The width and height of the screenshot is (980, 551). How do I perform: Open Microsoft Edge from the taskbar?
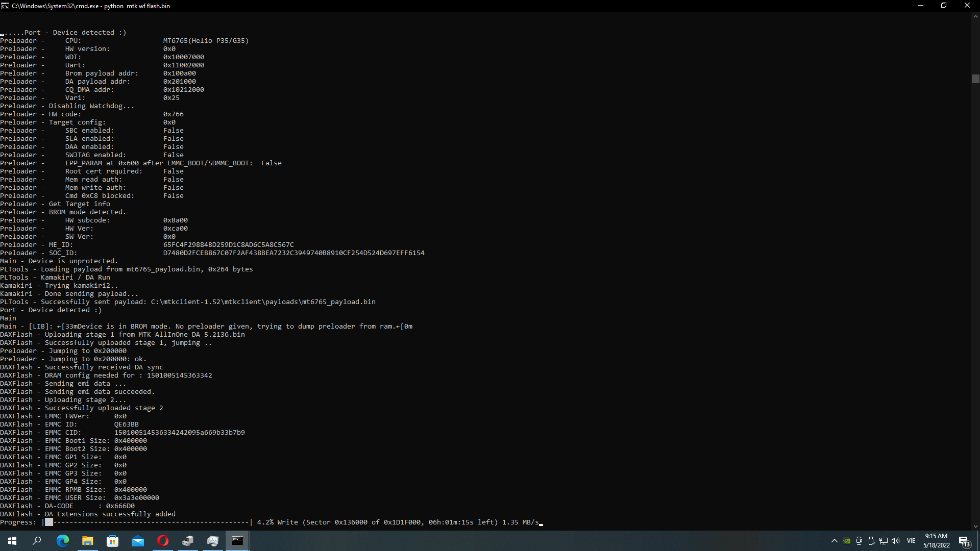[62, 541]
